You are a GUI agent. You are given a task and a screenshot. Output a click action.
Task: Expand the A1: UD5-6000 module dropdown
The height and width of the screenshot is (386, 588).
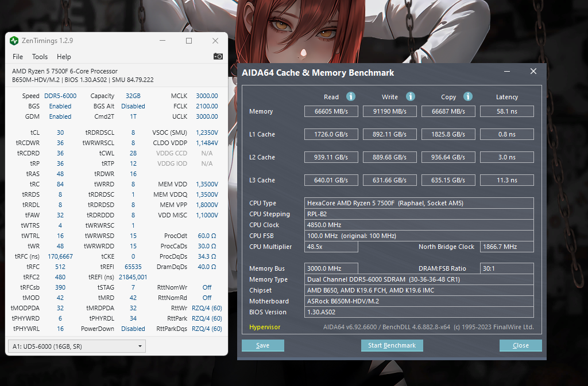pyautogui.click(x=77, y=346)
